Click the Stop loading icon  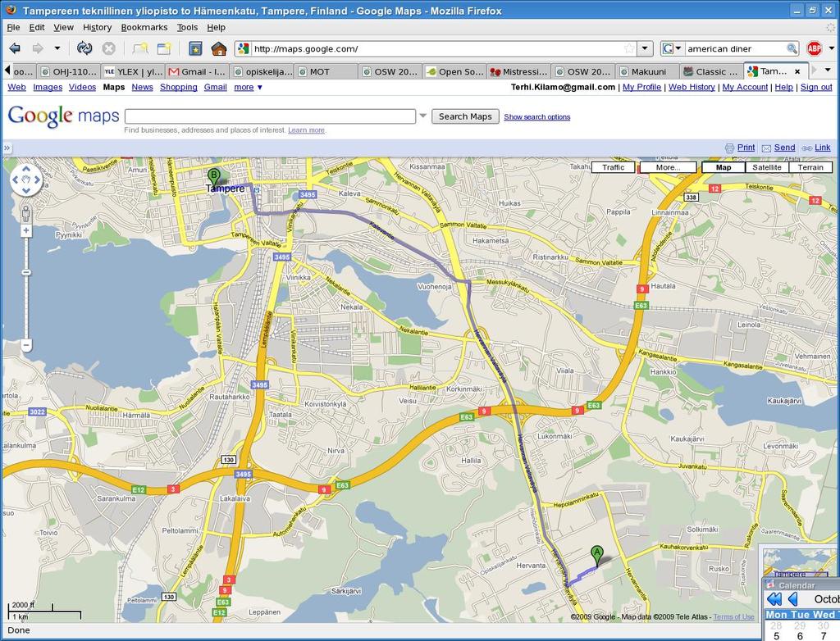109,48
